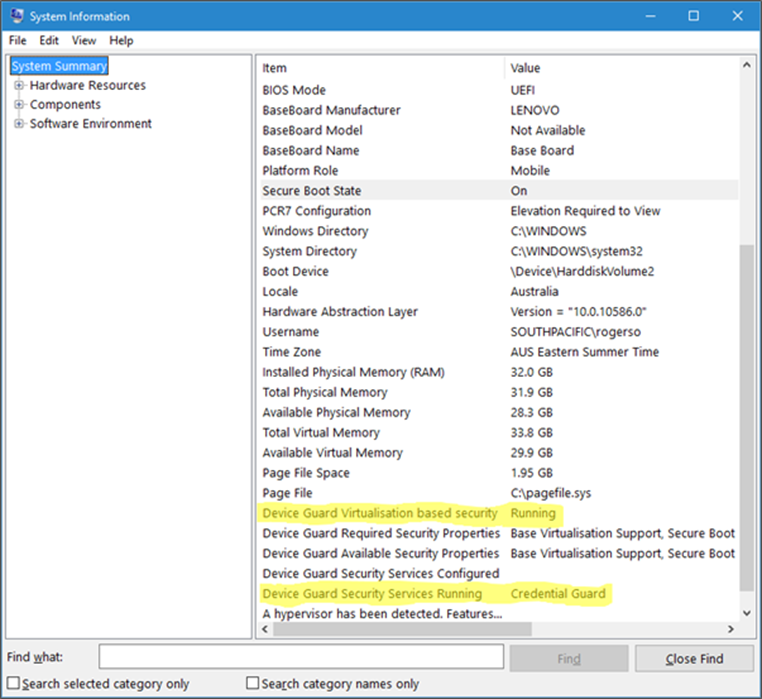Select Device Guard Available Security Properties row
The width and height of the screenshot is (762, 699).
pyautogui.click(x=499, y=554)
